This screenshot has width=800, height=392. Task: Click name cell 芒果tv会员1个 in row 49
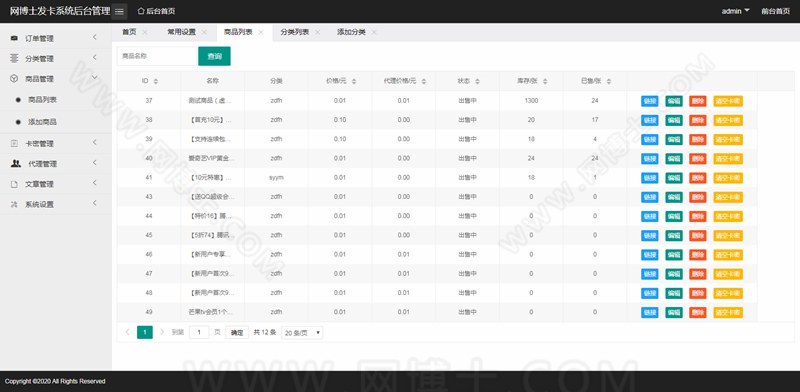[x=212, y=312]
